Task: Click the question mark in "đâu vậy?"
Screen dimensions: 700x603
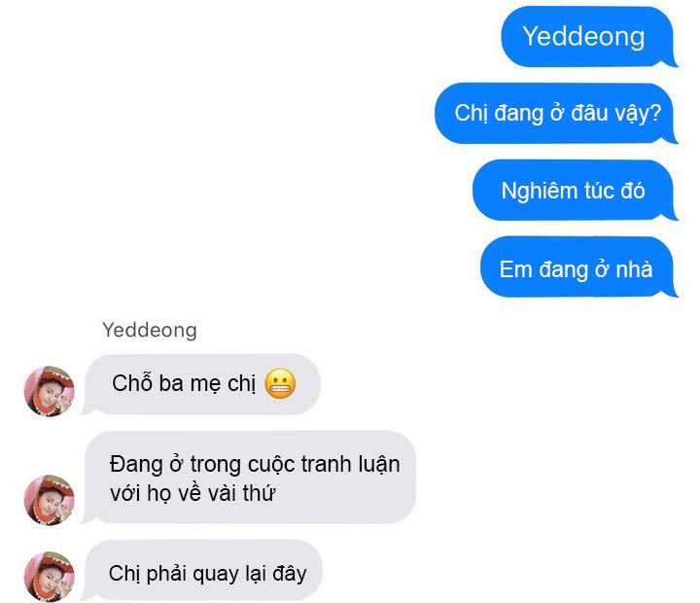Action: [x=656, y=113]
